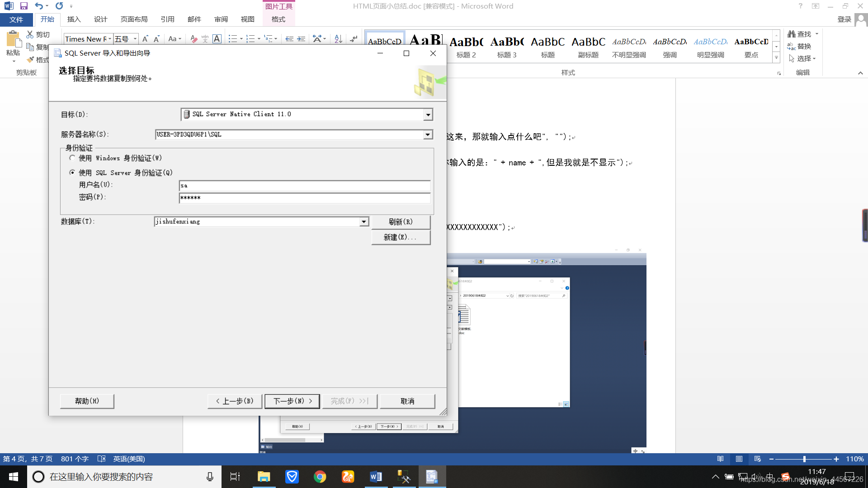The height and width of the screenshot is (488, 868).
Task: Click the Sort A-Z icon
Action: pos(338,39)
